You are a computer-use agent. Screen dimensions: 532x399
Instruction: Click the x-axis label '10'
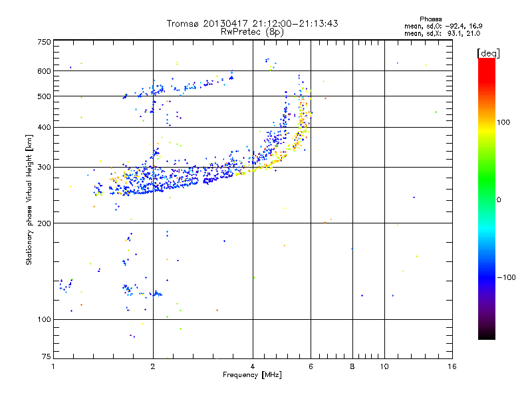click(x=384, y=366)
